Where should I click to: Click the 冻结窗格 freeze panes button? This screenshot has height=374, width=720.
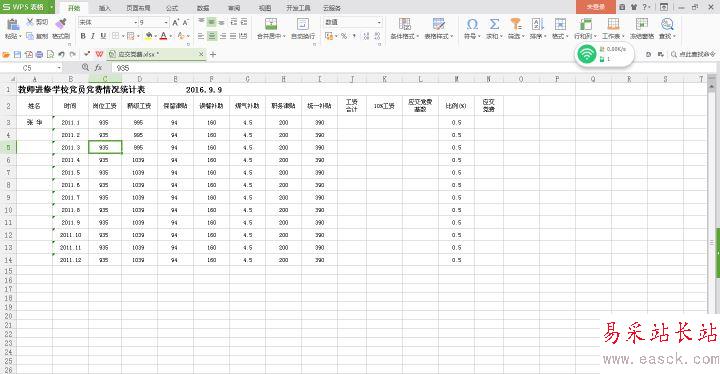642,28
